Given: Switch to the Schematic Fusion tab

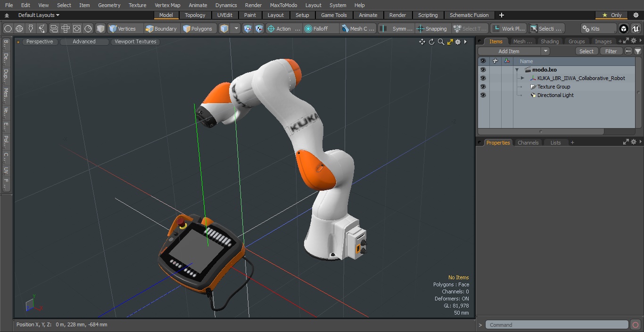Looking at the screenshot, I should [x=469, y=15].
